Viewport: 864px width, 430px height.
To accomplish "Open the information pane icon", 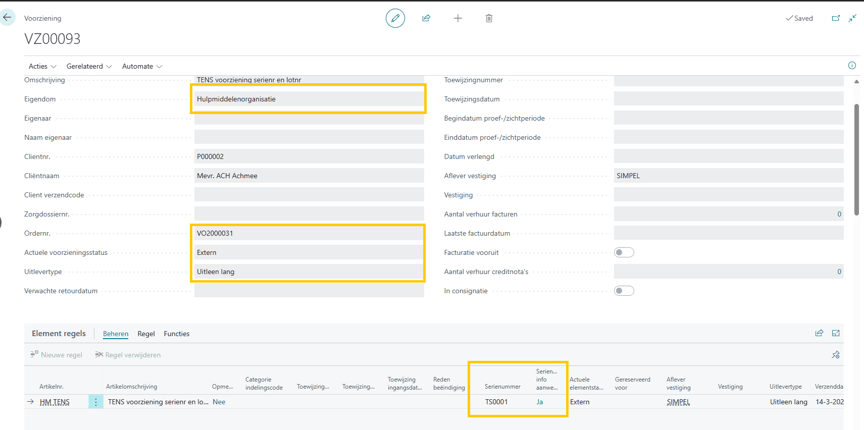I will 852,66.
